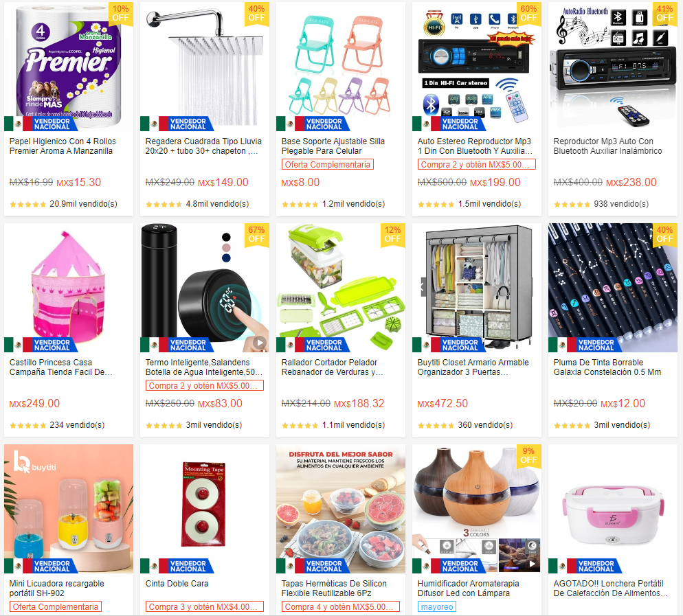This screenshot has height=616, width=683.
Task: Play video on Humidificador Aromaterapia thumbnail
Action: tap(532, 564)
